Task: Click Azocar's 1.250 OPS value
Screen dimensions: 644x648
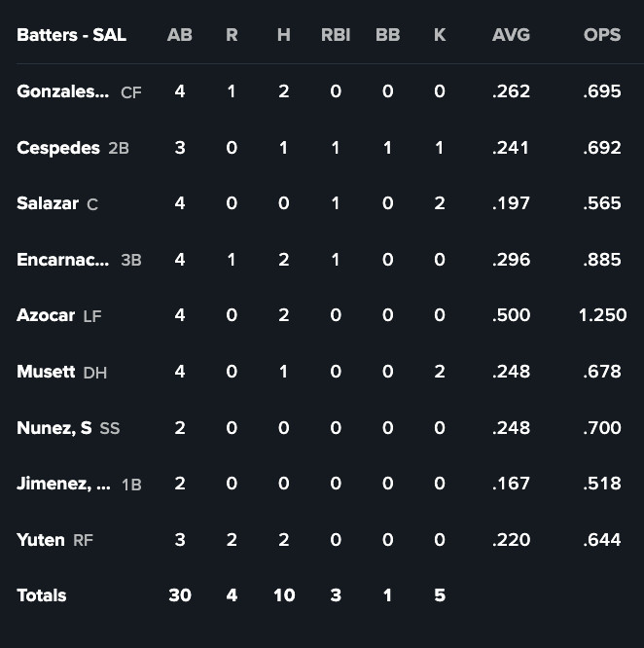Action: pos(602,315)
